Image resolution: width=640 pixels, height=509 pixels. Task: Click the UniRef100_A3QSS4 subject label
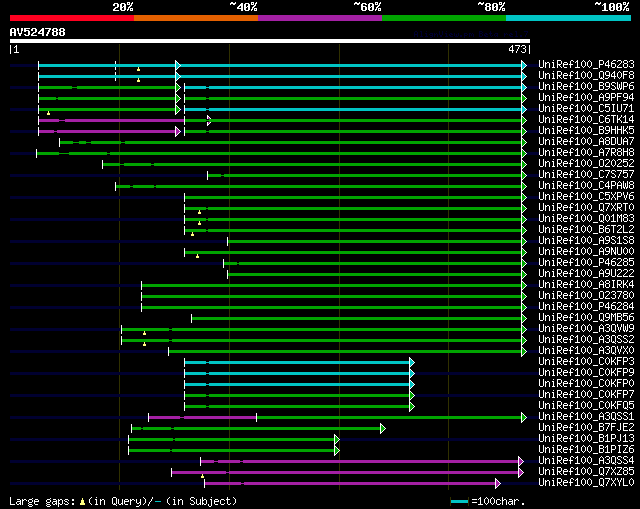[x=586, y=461]
